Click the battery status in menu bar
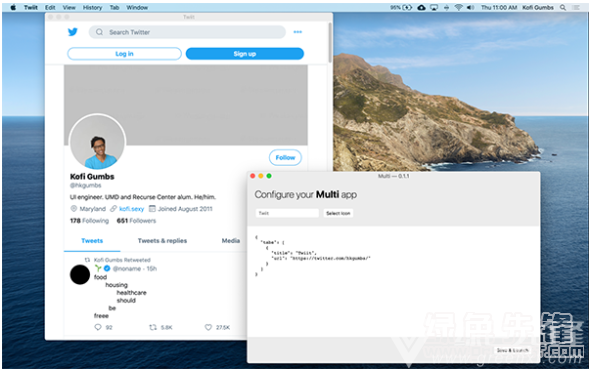Screen dimensions: 593x372 point(401,7)
